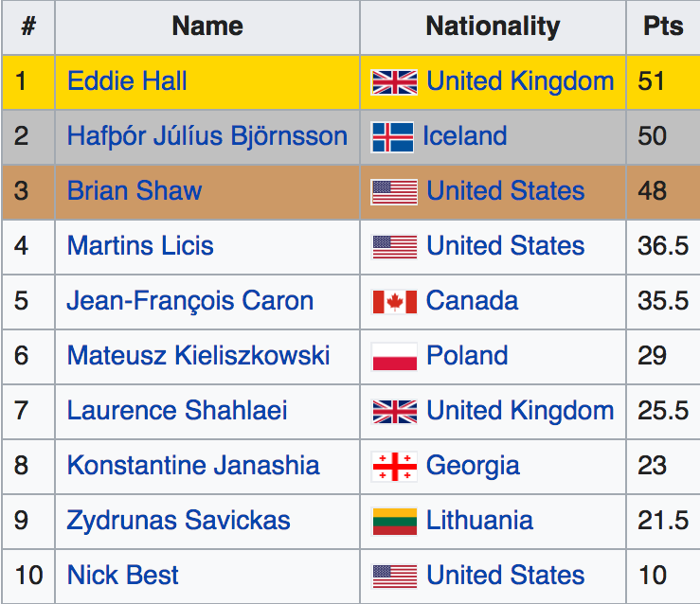The height and width of the screenshot is (604, 700).
Task: Open the Martins Licis article
Action: coord(140,246)
